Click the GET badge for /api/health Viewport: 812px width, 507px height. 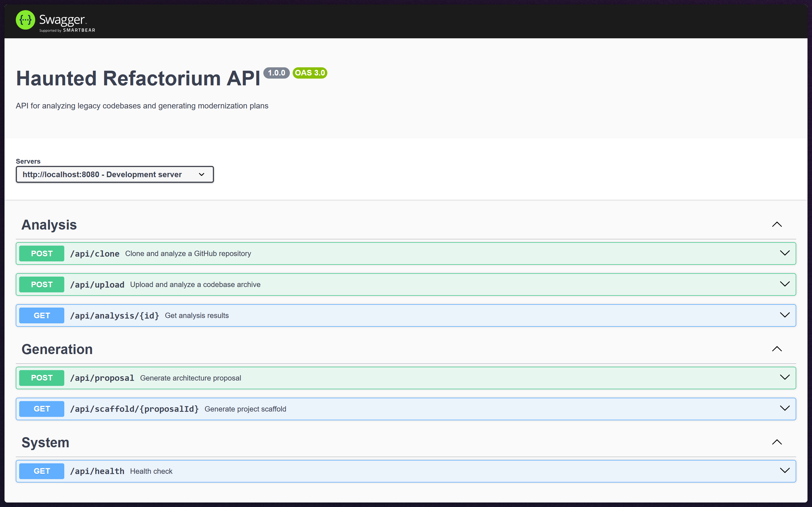42,471
